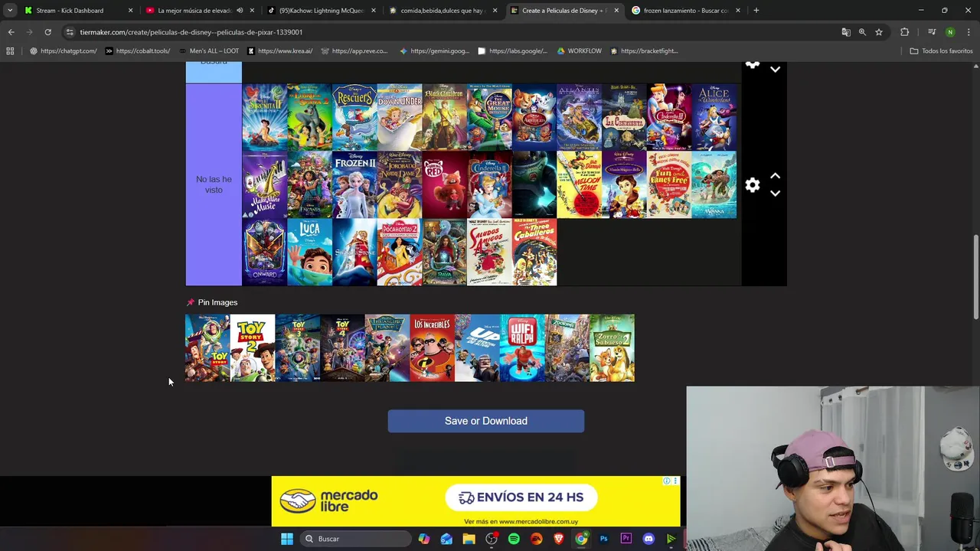980x551 pixels.
Task: Select the Saludos Amigos poster
Action: tap(489, 253)
